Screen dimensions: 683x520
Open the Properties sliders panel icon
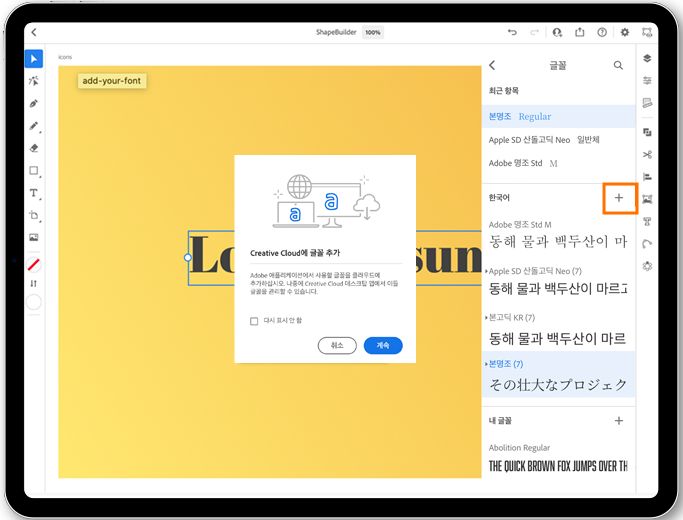[647, 81]
